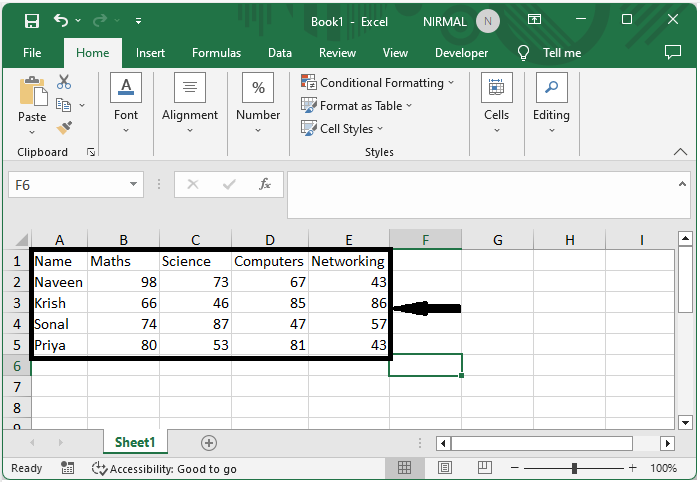This screenshot has width=700, height=482.
Task: Open the Formulas ribbon tab
Action: 216,53
